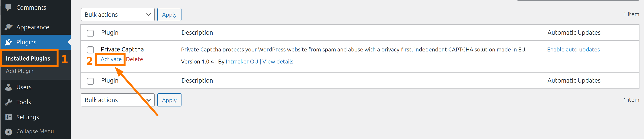Screen dimensions: 644x139
Task: Toggle the select-all checkbox in the header row
Action: point(90,33)
